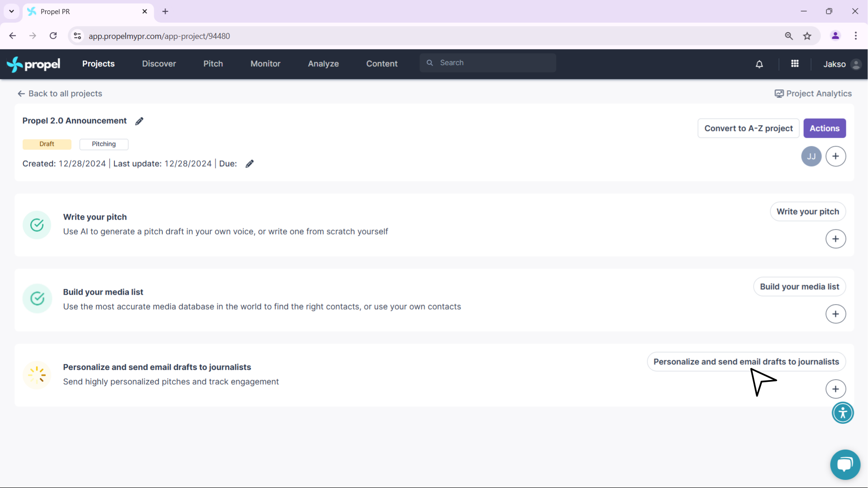
Task: Go back in the browser
Action: pyautogui.click(x=13, y=36)
